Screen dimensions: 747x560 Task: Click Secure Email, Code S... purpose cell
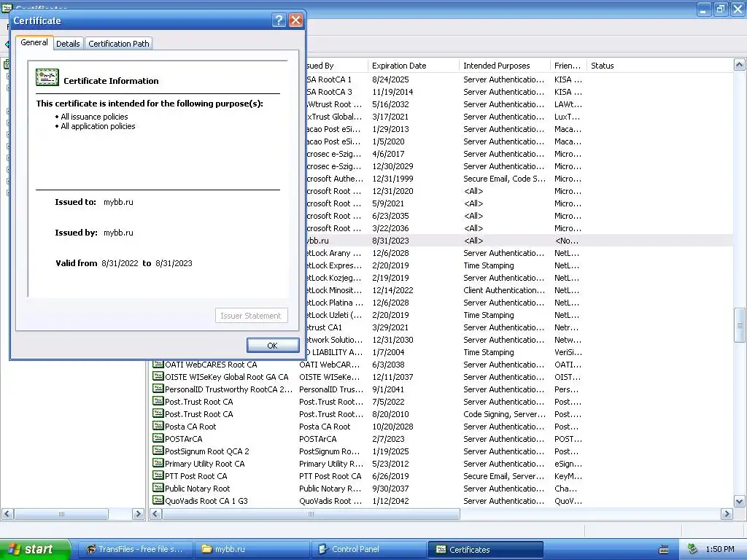(505, 179)
